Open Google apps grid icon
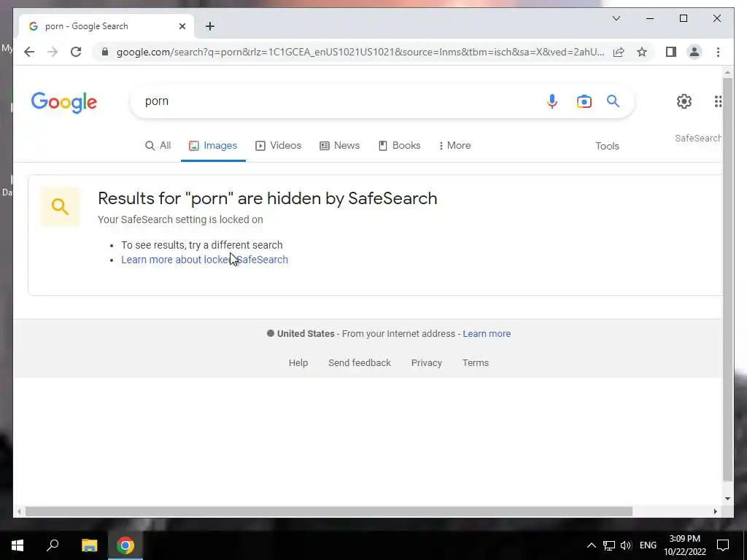Viewport: 747px width, 560px height. (x=718, y=101)
